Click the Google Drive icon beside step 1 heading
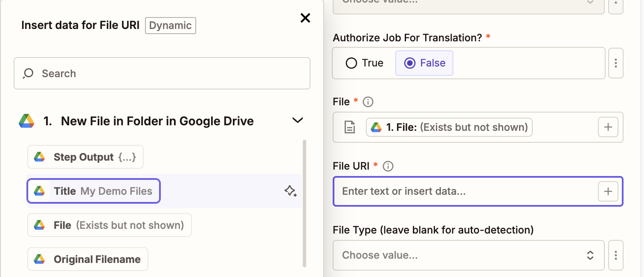 click(x=27, y=121)
